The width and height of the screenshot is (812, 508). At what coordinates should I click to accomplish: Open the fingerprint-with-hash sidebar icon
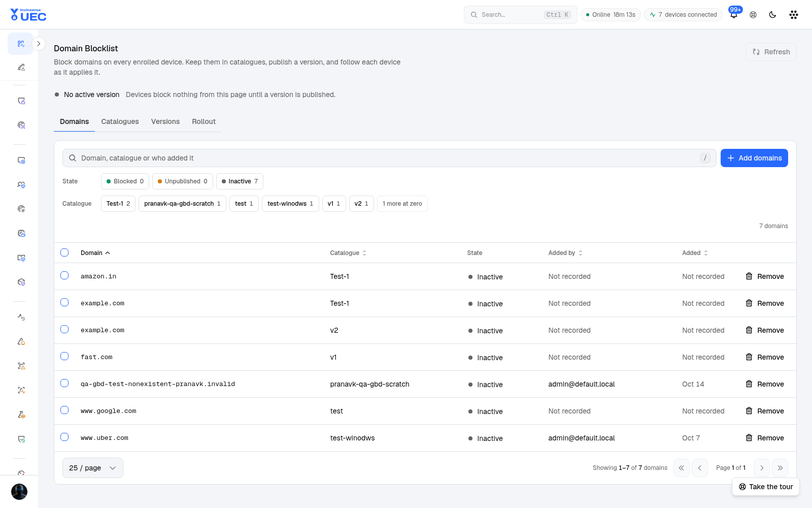coord(21,209)
